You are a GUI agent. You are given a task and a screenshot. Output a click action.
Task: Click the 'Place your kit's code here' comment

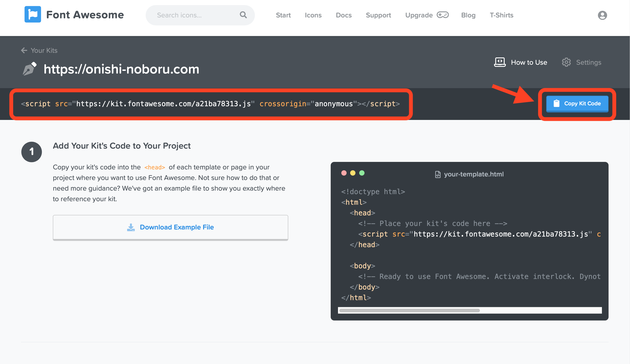coord(433,224)
